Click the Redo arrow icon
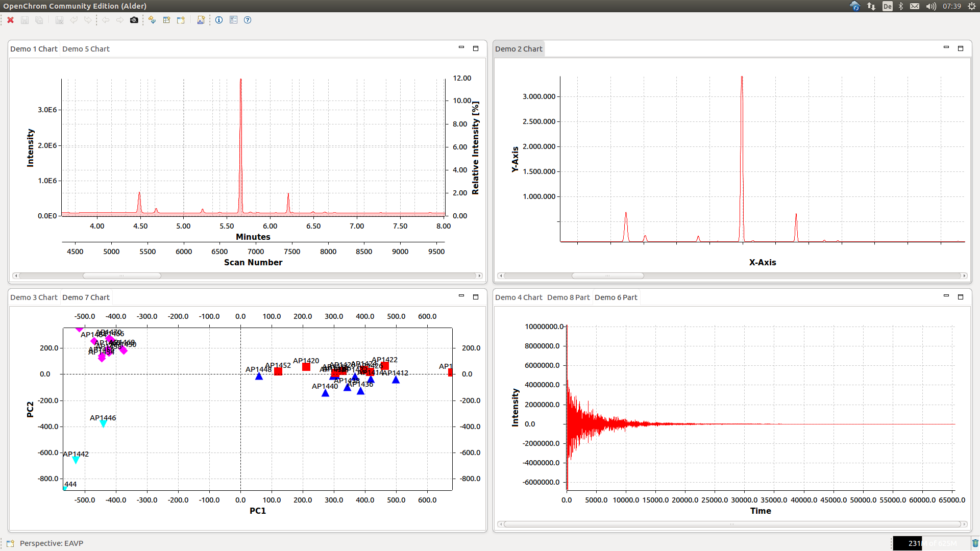 (x=88, y=20)
